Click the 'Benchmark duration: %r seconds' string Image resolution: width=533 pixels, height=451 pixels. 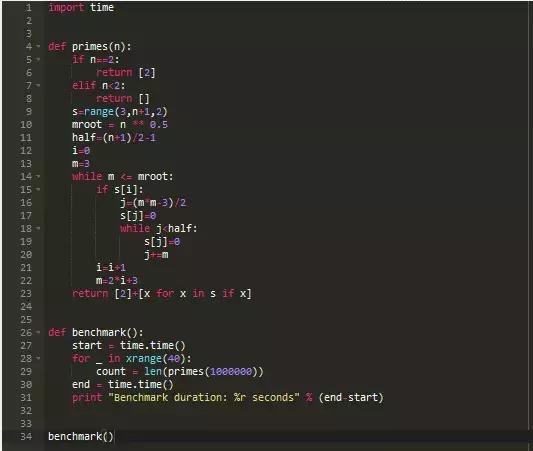(x=204, y=397)
